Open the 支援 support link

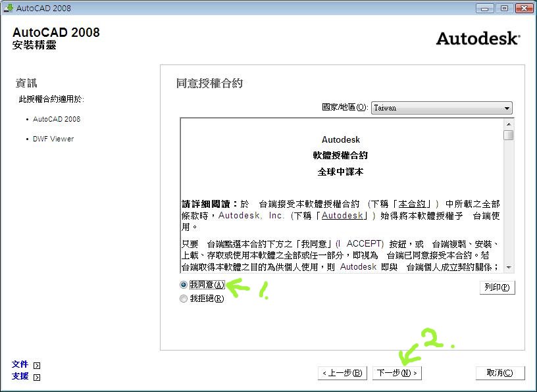click(x=20, y=376)
